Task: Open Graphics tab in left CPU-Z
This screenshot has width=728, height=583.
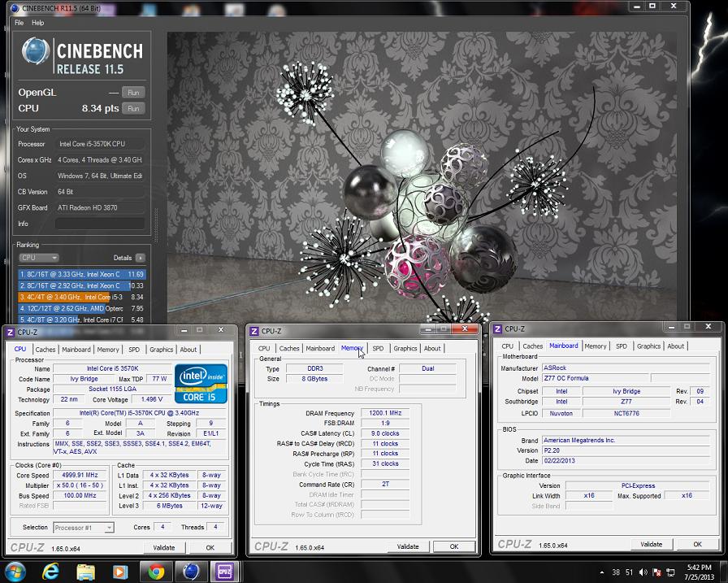Action: click(x=161, y=350)
